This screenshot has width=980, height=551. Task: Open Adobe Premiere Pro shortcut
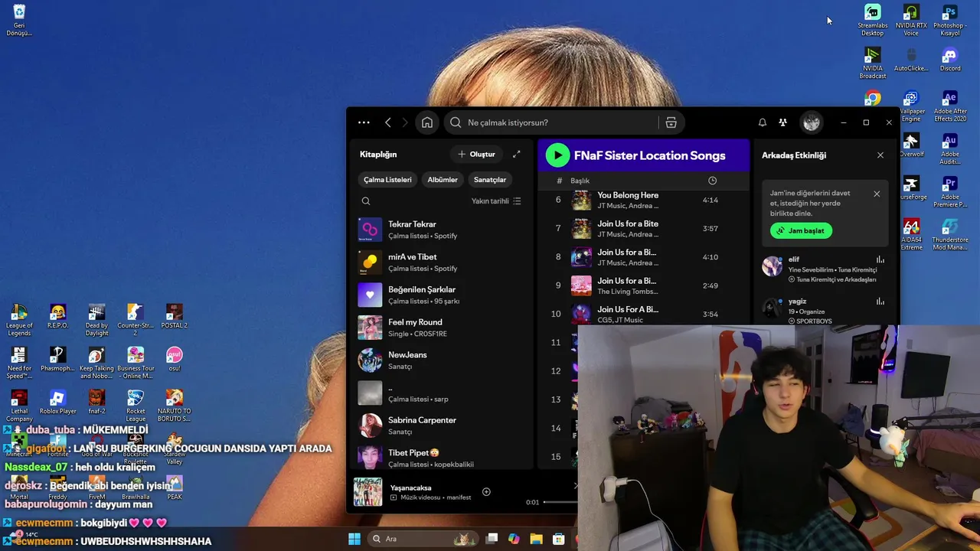tap(950, 192)
